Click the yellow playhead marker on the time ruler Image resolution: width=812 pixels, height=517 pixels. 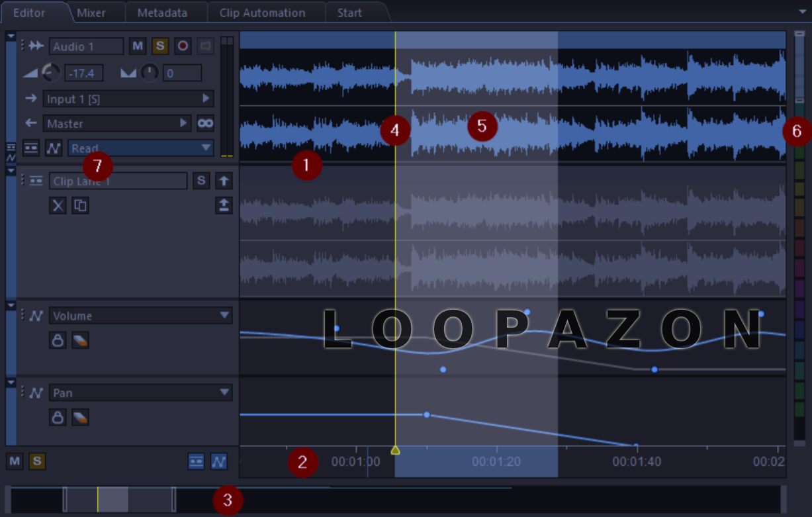[395, 450]
